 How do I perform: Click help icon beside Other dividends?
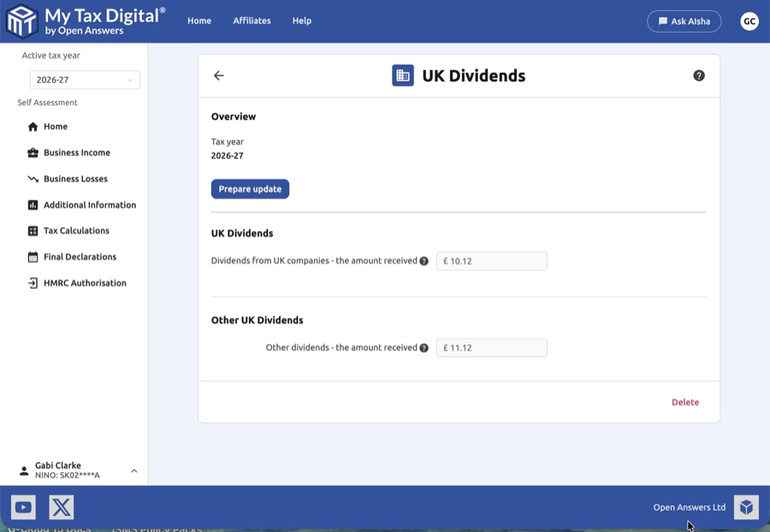point(424,348)
